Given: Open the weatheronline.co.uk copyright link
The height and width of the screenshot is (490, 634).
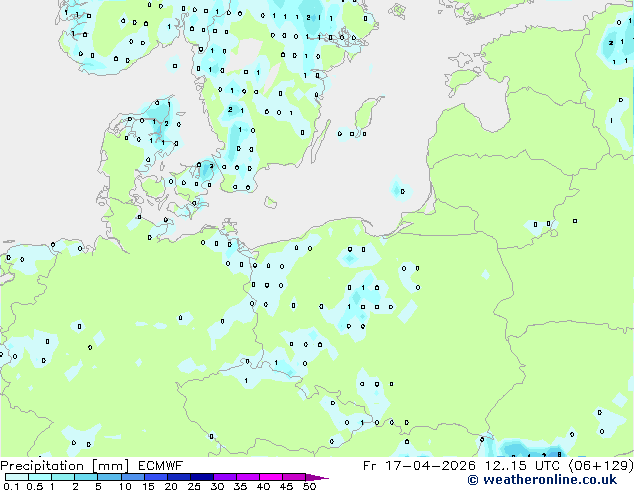Looking at the screenshot, I should pos(542,480).
